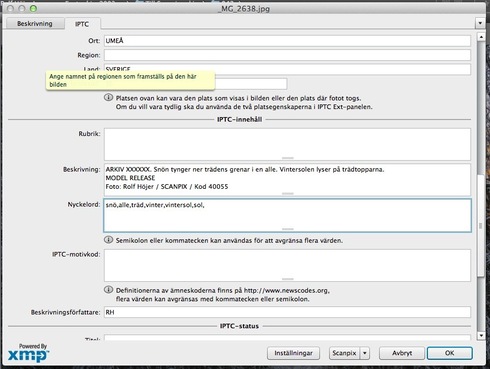Click the Nyckelord keywords field
Image resolution: width=490 pixels, height=369 pixels.
click(x=287, y=215)
